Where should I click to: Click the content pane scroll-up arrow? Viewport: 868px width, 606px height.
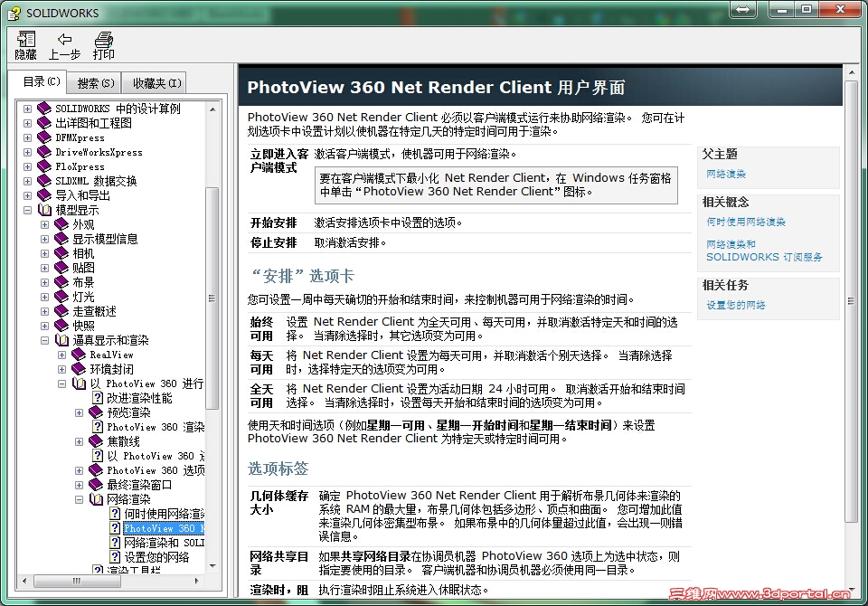(851, 72)
